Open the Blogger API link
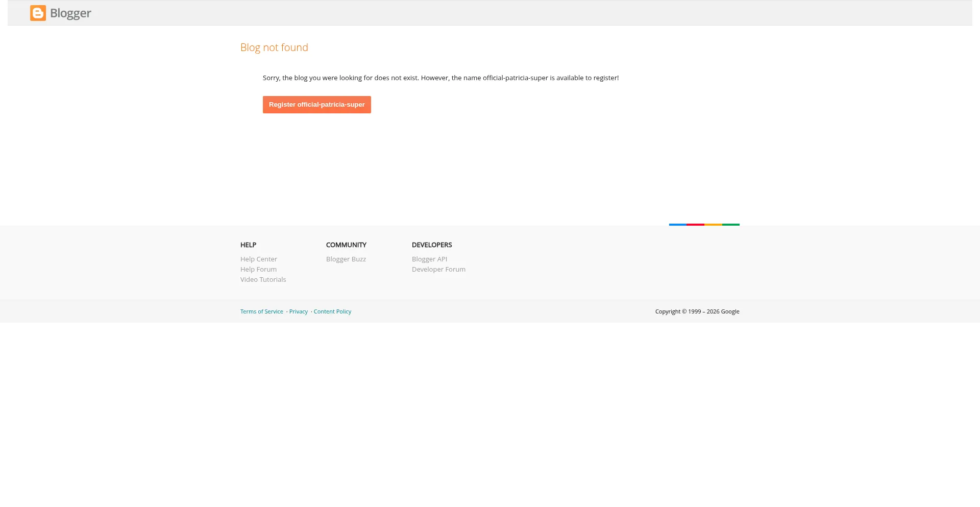980x507 pixels. pyautogui.click(x=429, y=259)
